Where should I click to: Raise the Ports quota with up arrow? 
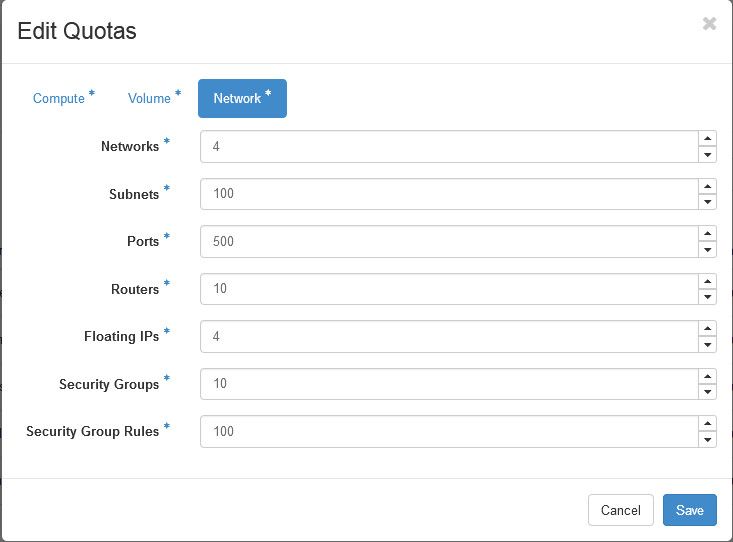point(707,233)
